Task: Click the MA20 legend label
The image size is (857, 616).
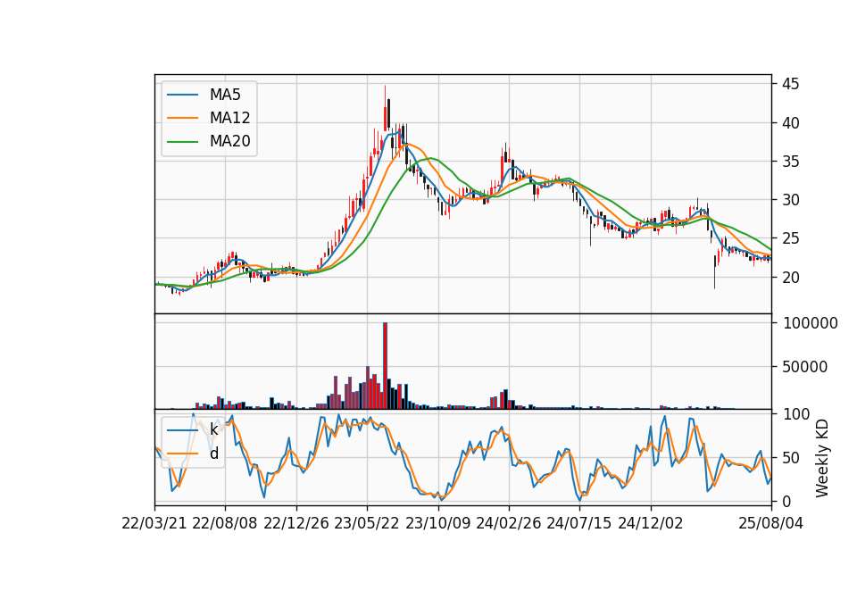Action: pos(230,141)
